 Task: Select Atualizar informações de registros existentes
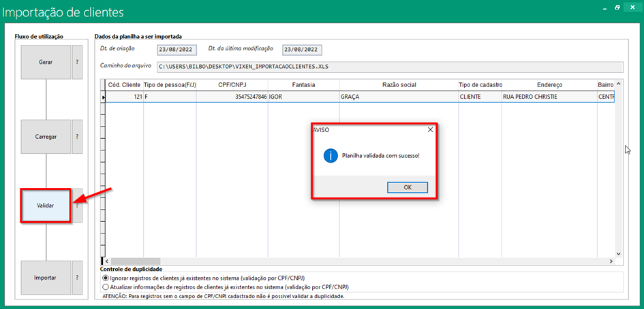(104, 287)
